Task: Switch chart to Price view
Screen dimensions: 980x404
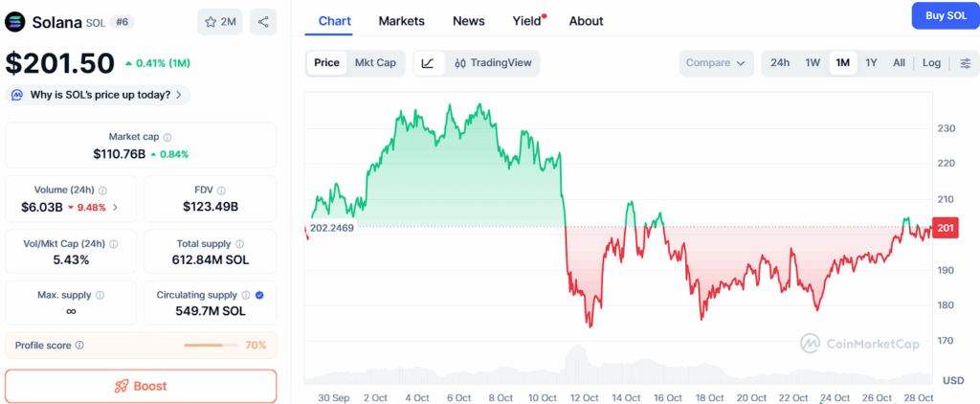Action: [326, 63]
